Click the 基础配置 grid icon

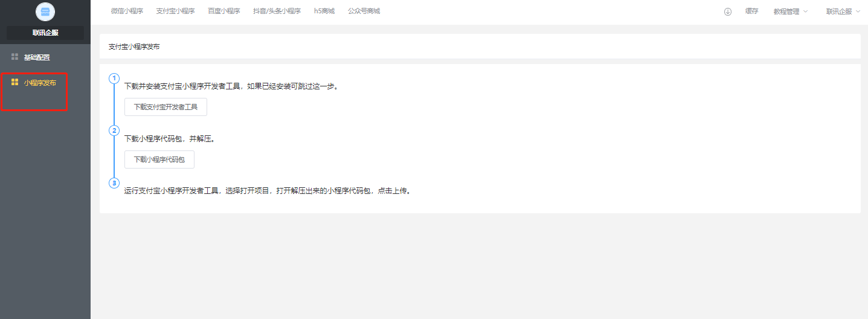[x=15, y=57]
